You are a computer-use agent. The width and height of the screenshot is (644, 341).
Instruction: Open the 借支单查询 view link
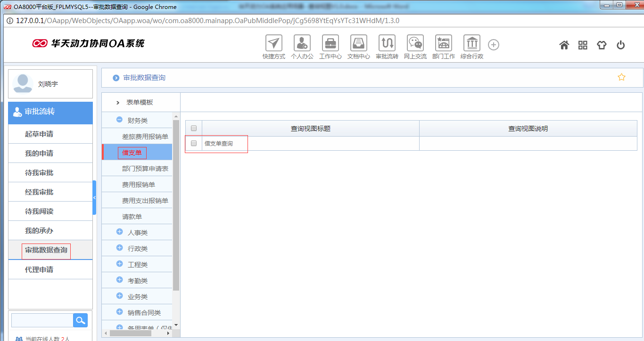pyautogui.click(x=219, y=143)
